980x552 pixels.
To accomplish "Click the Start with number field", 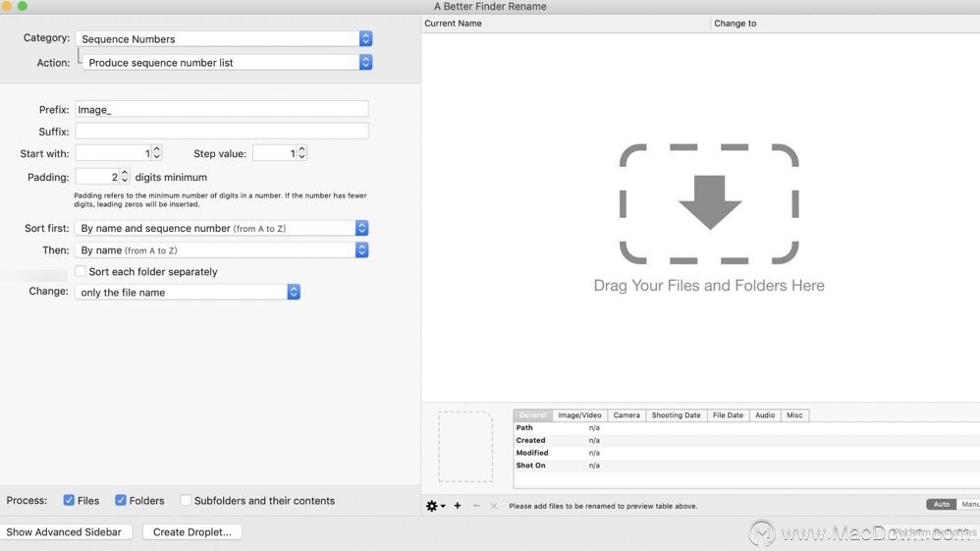I will point(114,153).
